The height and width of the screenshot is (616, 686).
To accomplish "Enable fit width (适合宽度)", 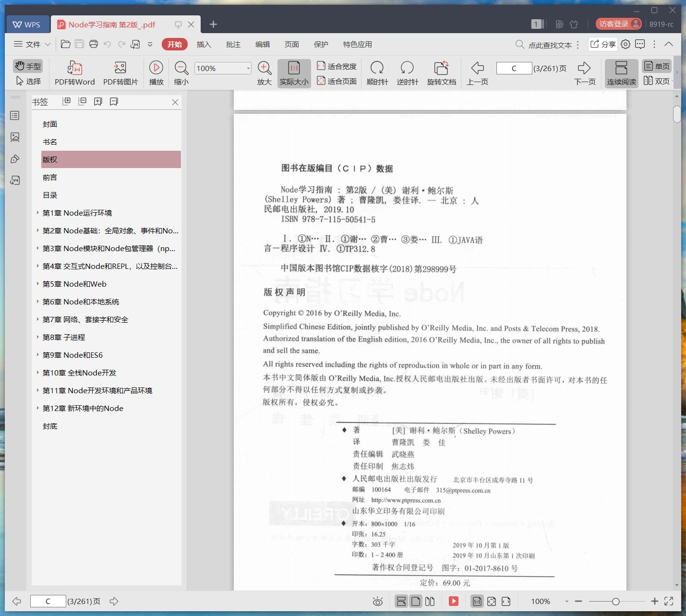I will 337,66.
